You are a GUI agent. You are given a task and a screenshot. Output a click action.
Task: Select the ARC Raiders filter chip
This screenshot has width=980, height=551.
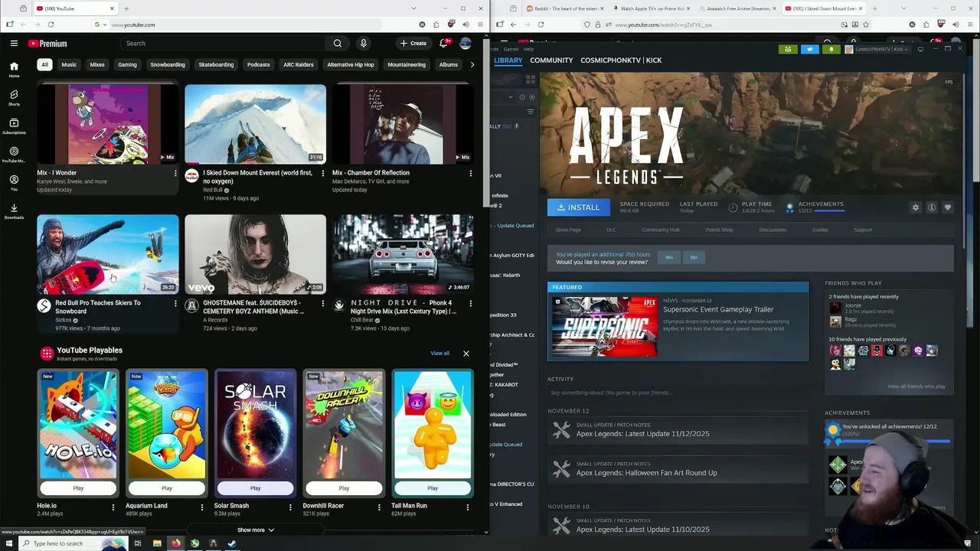[x=299, y=65]
